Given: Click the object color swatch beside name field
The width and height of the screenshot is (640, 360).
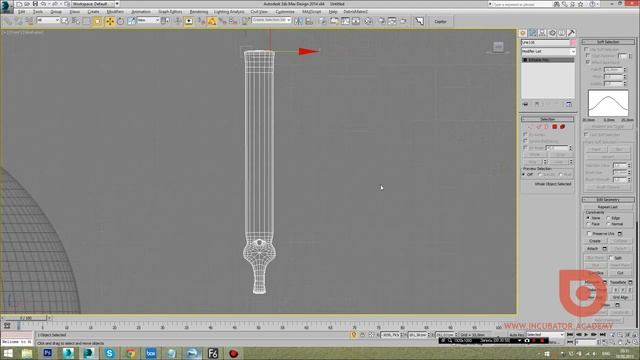Looking at the screenshot, I should (573, 42).
